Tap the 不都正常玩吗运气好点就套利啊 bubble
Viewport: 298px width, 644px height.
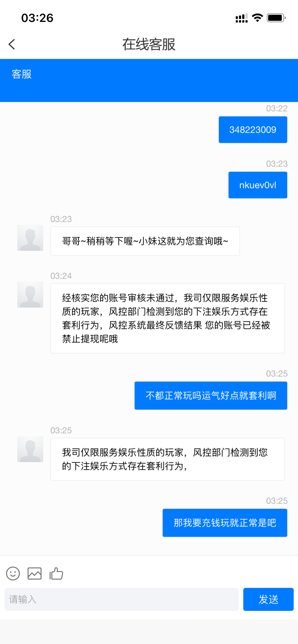pos(211,396)
